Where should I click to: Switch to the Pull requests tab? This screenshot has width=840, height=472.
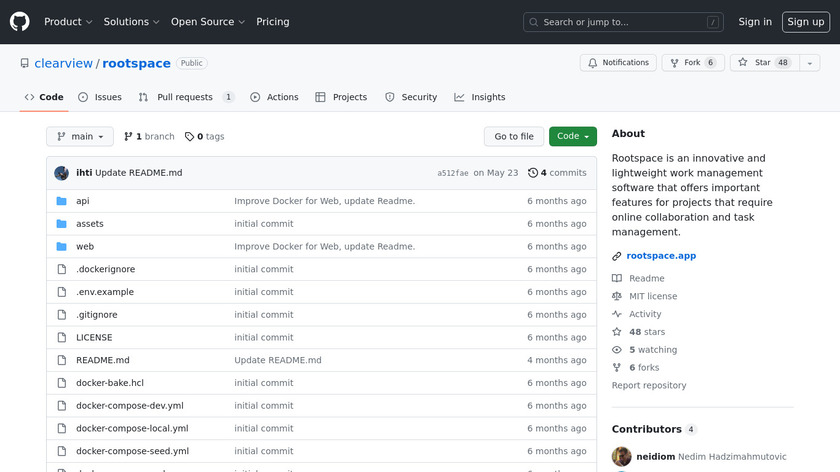coord(186,97)
